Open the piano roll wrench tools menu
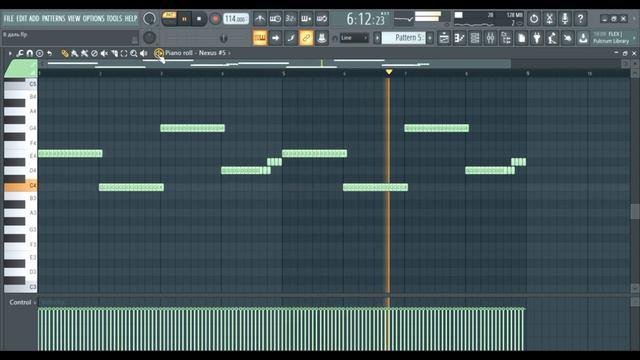640x360 pixels. 20,53
